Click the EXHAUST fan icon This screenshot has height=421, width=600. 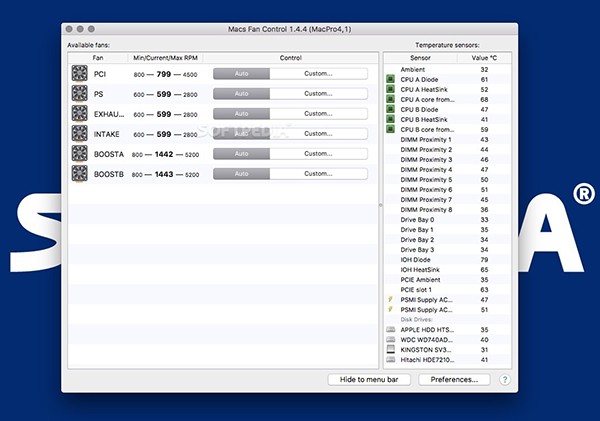click(79, 114)
